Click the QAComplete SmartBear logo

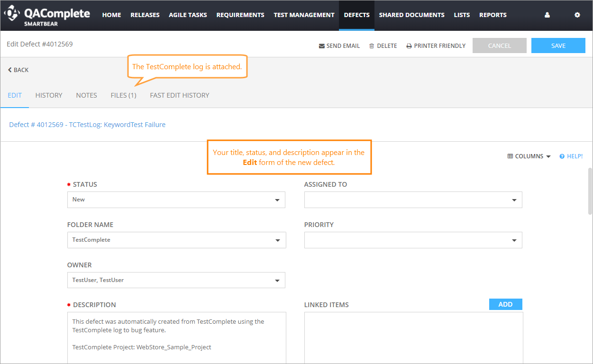point(47,15)
